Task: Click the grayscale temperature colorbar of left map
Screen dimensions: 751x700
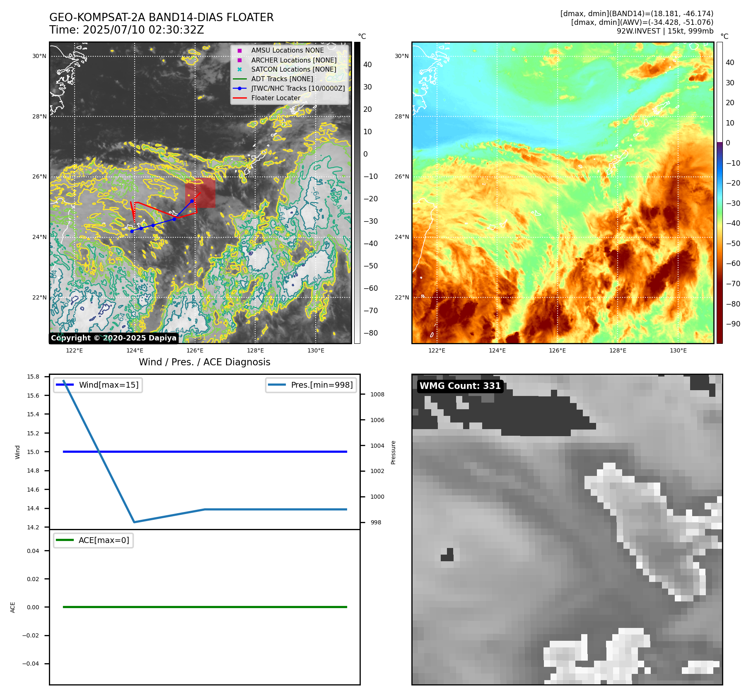Action: pos(357,193)
